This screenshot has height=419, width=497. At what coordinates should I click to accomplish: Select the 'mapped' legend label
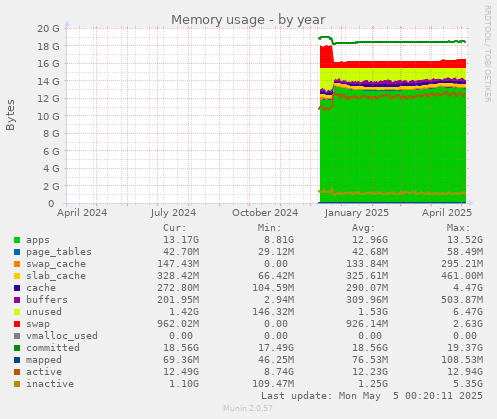pos(44,360)
